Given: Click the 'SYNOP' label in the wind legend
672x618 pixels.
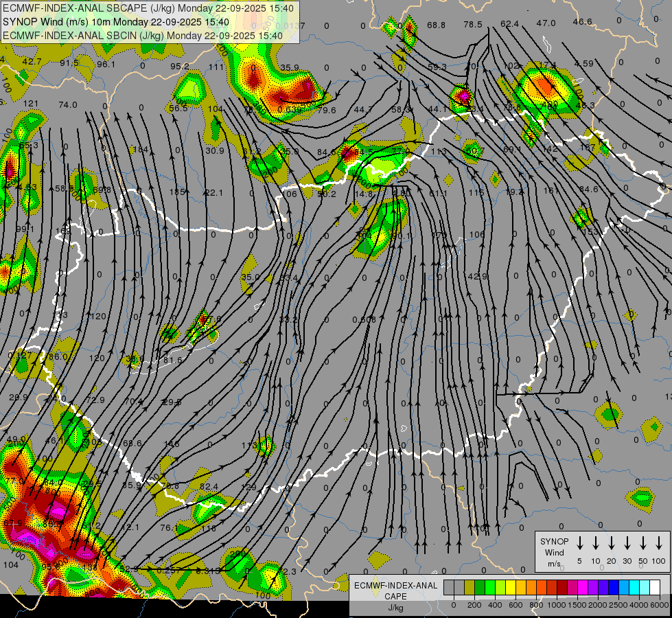Looking at the screenshot, I should [x=554, y=542].
